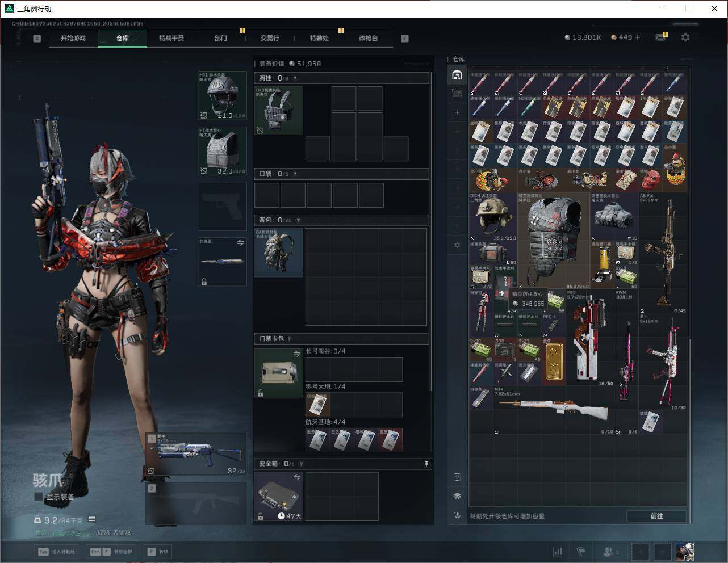Screen dimensions: 728x563
Task: Switch to the 仓库 tab
Action: 123,38
